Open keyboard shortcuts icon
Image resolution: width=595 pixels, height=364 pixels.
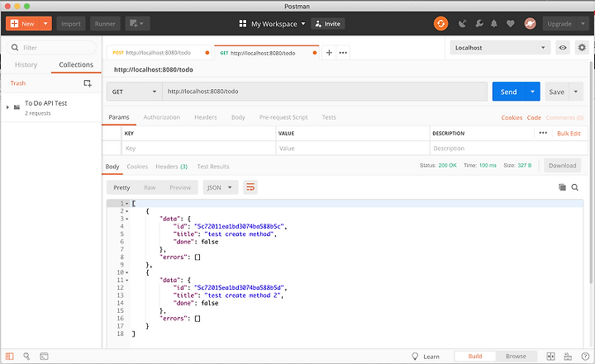(568, 356)
